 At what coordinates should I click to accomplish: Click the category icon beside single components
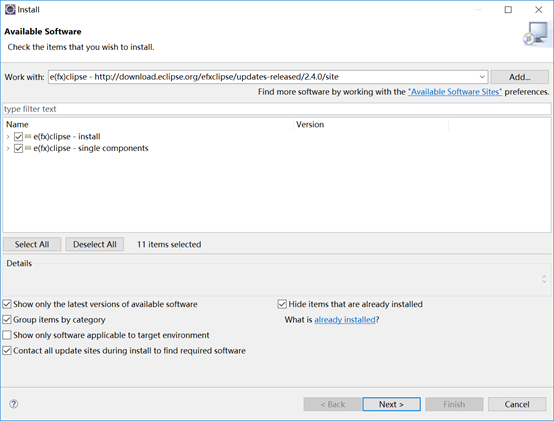click(x=28, y=148)
